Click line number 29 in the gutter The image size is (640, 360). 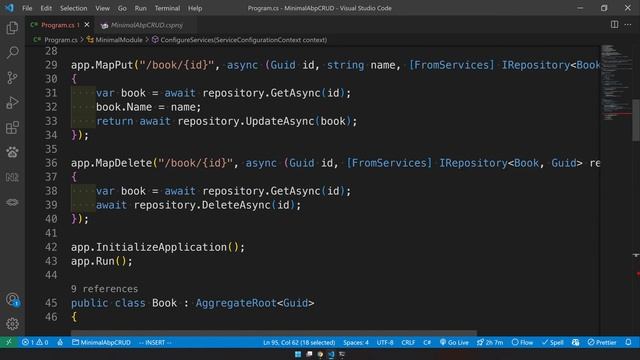pos(51,65)
